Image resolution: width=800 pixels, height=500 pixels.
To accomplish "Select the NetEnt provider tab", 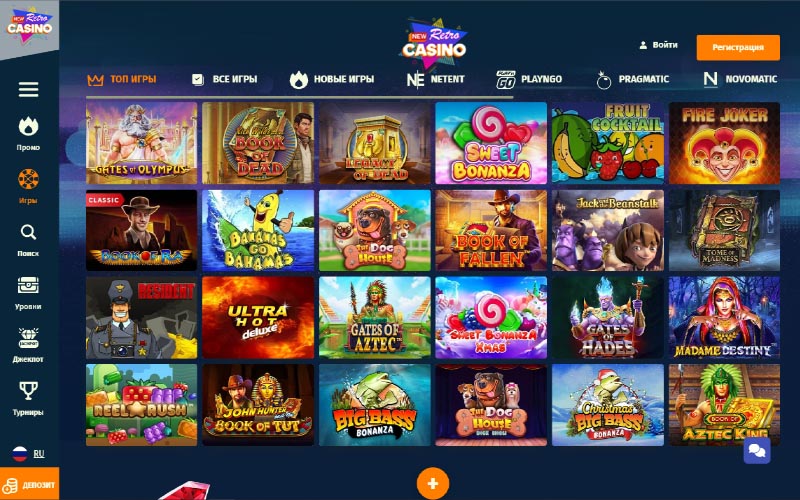I will click(x=435, y=79).
